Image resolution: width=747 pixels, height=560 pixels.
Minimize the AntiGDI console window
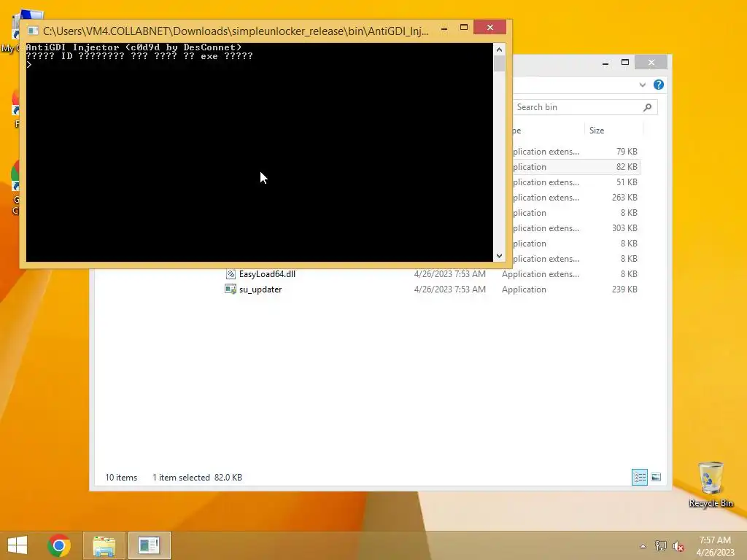pos(444,28)
